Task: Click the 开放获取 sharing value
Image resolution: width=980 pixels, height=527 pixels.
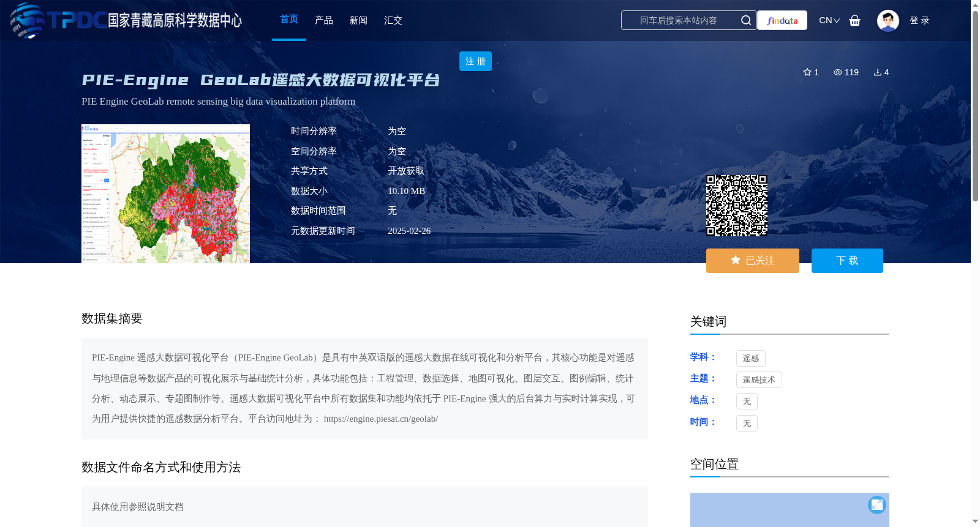Action: (x=406, y=171)
